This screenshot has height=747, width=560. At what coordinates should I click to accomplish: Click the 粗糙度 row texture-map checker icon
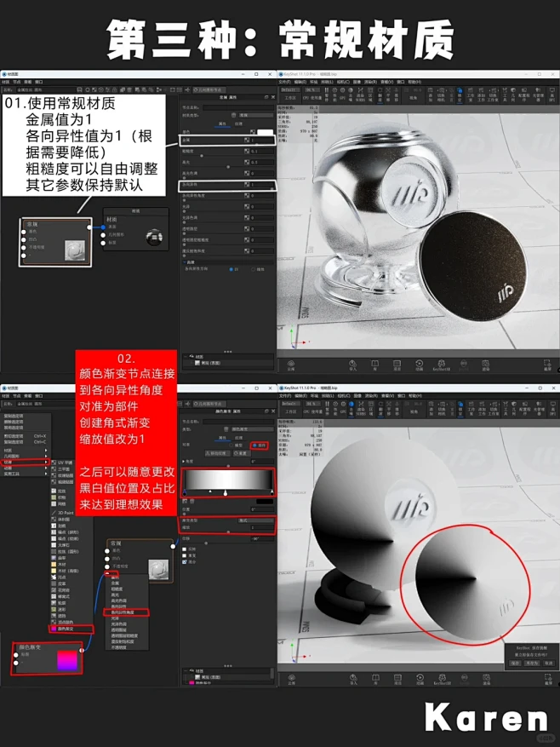coord(247,151)
